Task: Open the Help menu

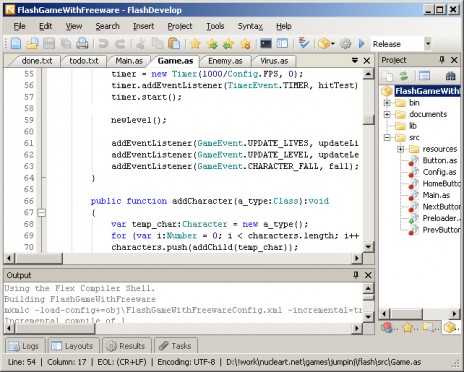Action: (x=284, y=26)
